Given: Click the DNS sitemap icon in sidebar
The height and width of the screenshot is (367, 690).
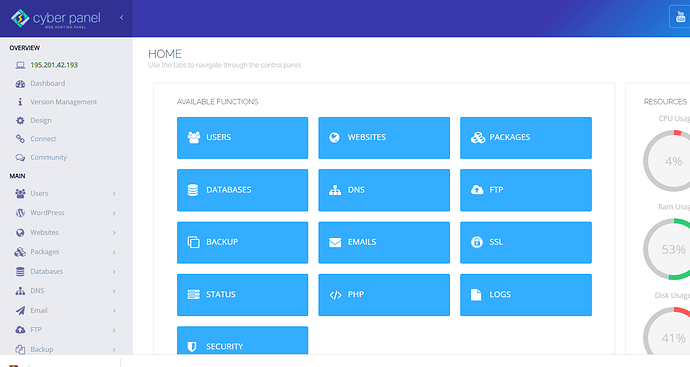Looking at the screenshot, I should click(x=20, y=291).
